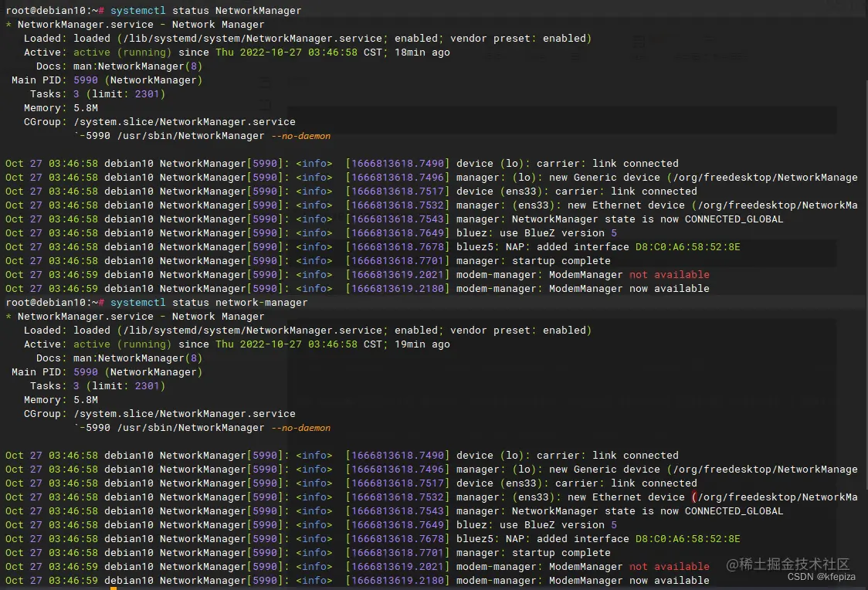Click "ModemManager now available" in the second status output
The height and width of the screenshot is (590, 868).
pos(629,580)
